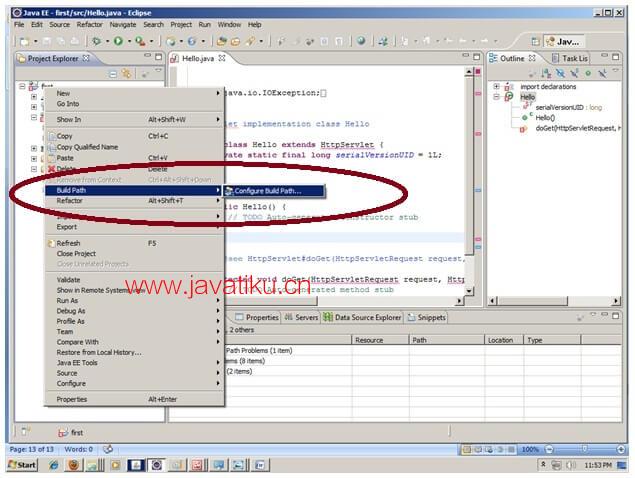Click Link with Editor icon in Project Explorer
Image resolution: width=635 pixels, height=478 pixels.
click(x=127, y=73)
